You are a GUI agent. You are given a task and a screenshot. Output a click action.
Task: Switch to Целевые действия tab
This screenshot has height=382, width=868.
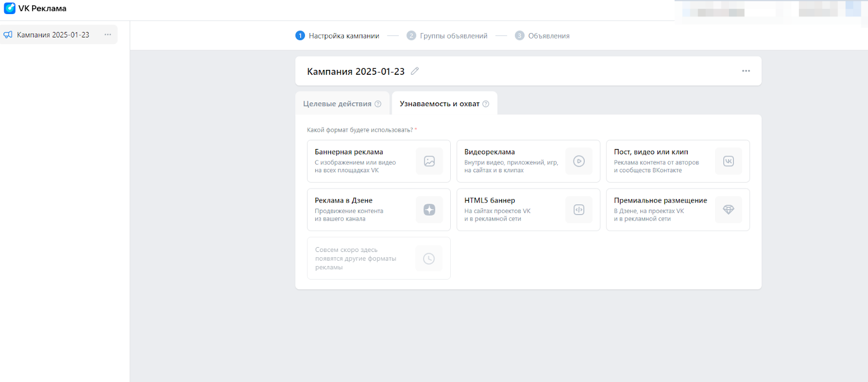pyautogui.click(x=337, y=104)
